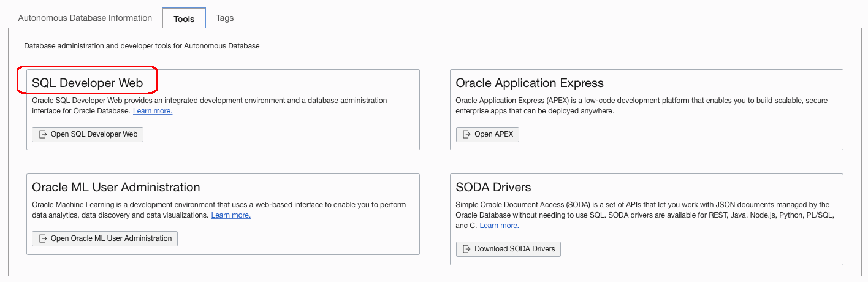Click the SQL Developer Web heading

(x=87, y=83)
